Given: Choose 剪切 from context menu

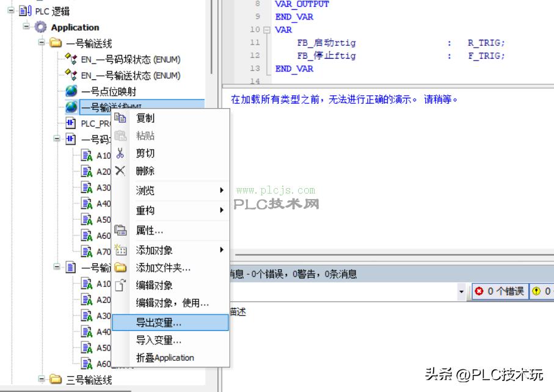Looking at the screenshot, I should pyautogui.click(x=170, y=153).
